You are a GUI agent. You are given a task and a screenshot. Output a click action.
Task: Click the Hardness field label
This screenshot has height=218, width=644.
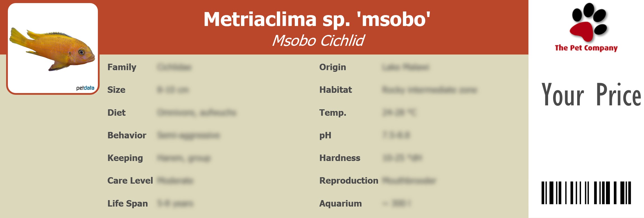[x=340, y=158]
